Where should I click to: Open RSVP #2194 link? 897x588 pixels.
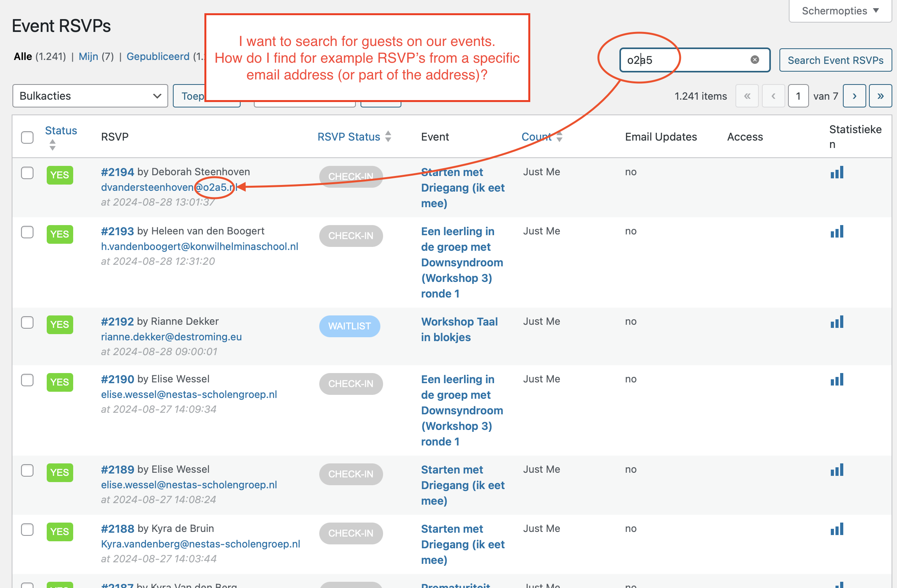(x=118, y=172)
